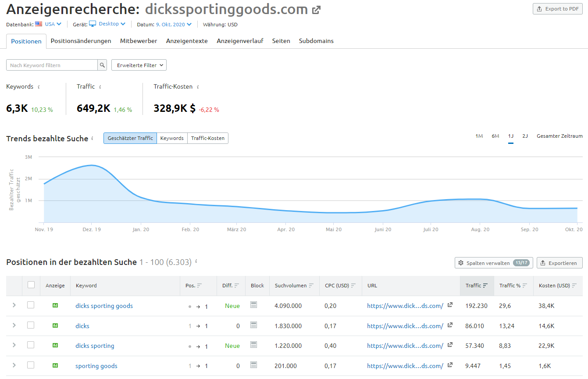Viewport: 588px width, 379px height.
Task: Open keyword link sporting goods
Action: click(96, 366)
